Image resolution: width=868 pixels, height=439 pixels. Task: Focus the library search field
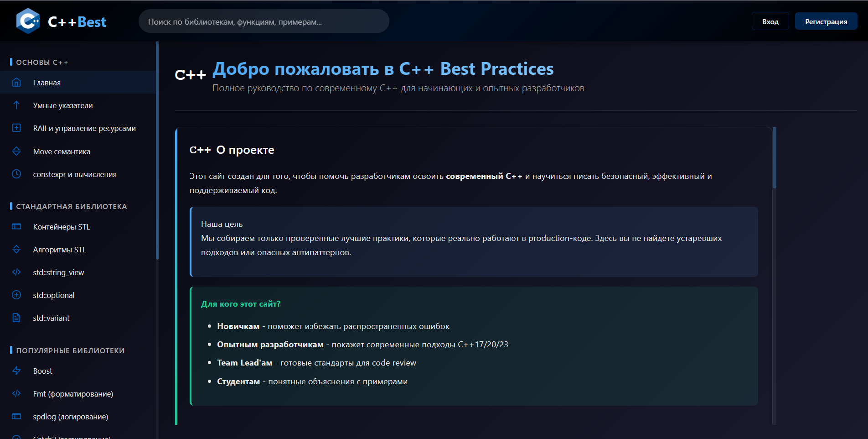pos(263,21)
